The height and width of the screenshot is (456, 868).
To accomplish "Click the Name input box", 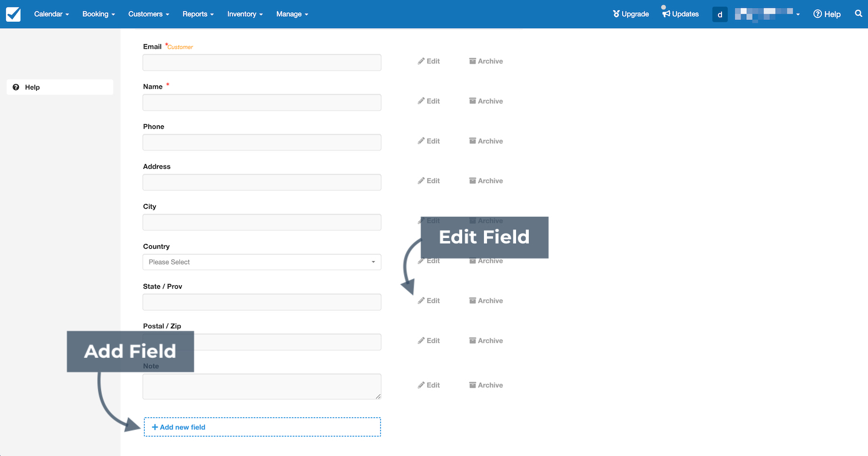I will pyautogui.click(x=262, y=102).
